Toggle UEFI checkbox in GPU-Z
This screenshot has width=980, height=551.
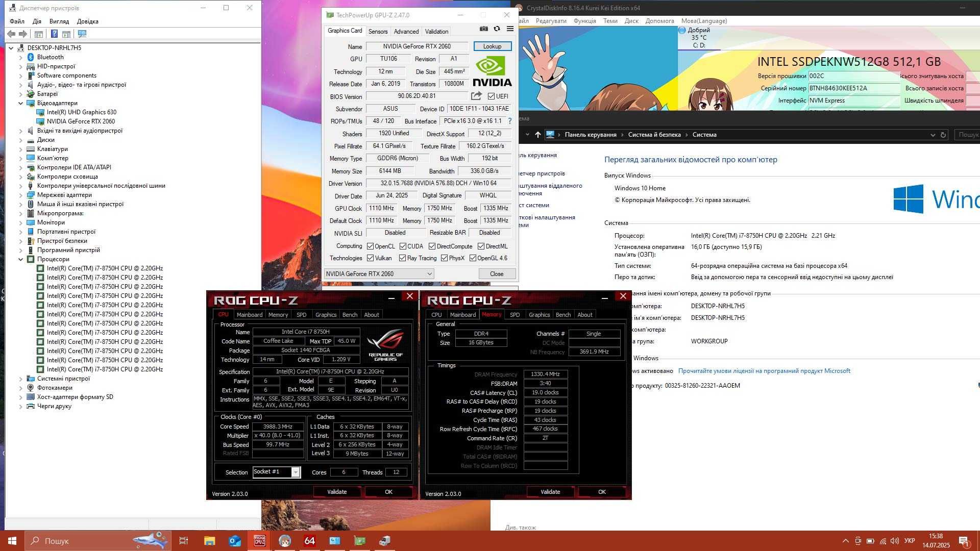tap(491, 96)
